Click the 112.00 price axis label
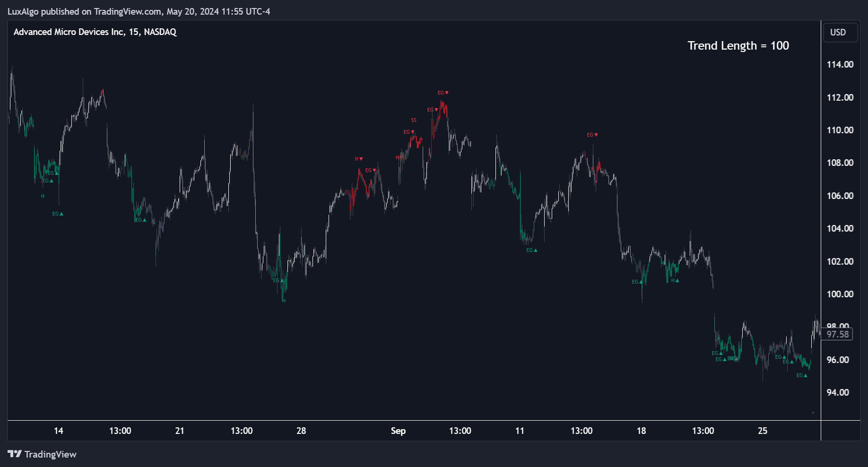The image size is (868, 467). (x=840, y=97)
